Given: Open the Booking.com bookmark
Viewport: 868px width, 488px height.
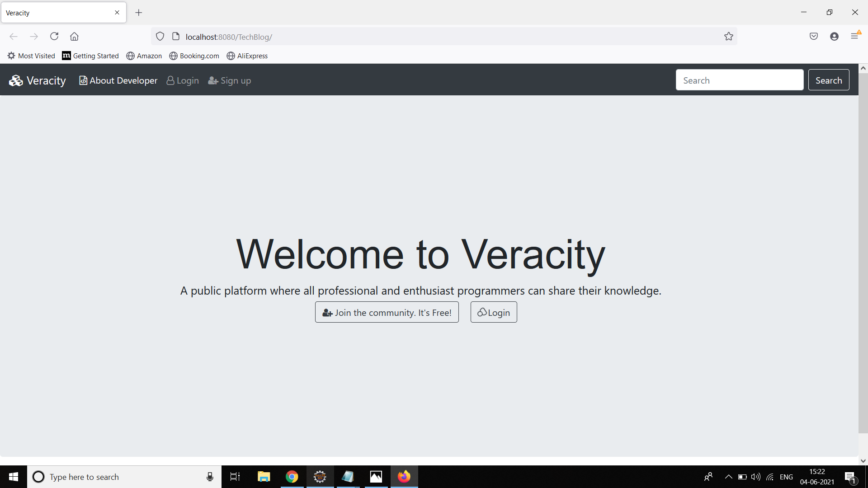Looking at the screenshot, I should pyautogui.click(x=194, y=56).
